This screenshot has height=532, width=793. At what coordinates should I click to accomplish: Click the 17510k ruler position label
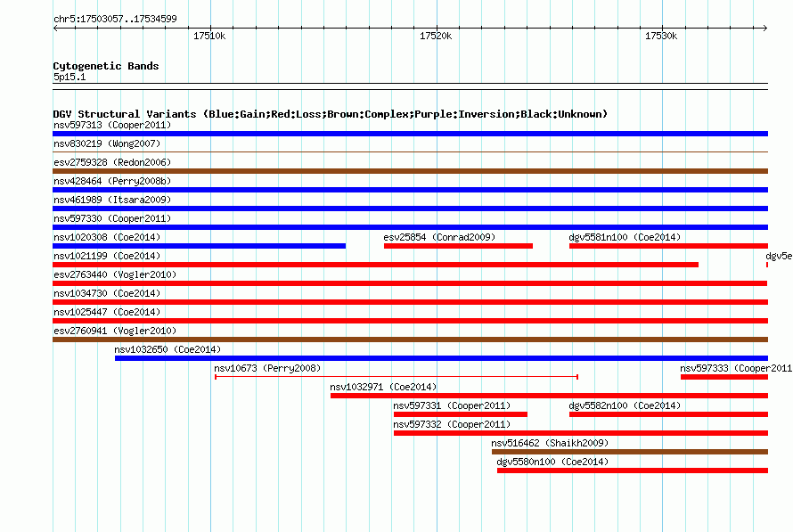209,36
